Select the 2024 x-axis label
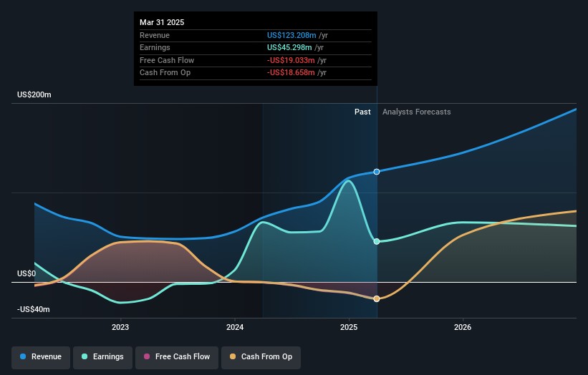The image size is (588, 375). tap(235, 327)
